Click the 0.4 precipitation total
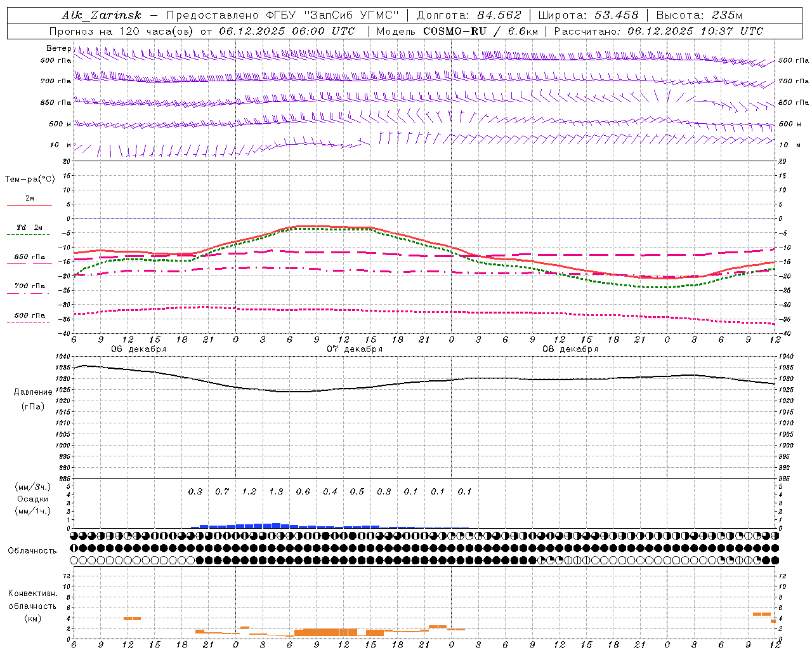The width and height of the screenshot is (812, 650). click(x=330, y=491)
